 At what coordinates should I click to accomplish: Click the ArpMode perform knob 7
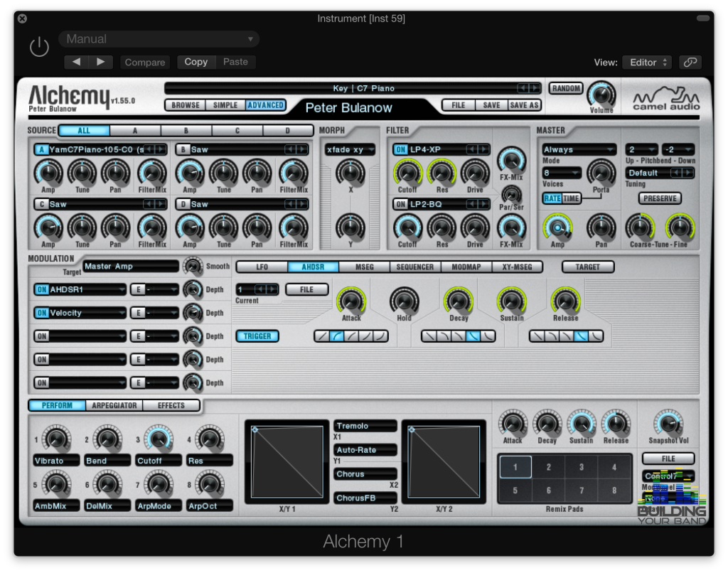(x=159, y=484)
